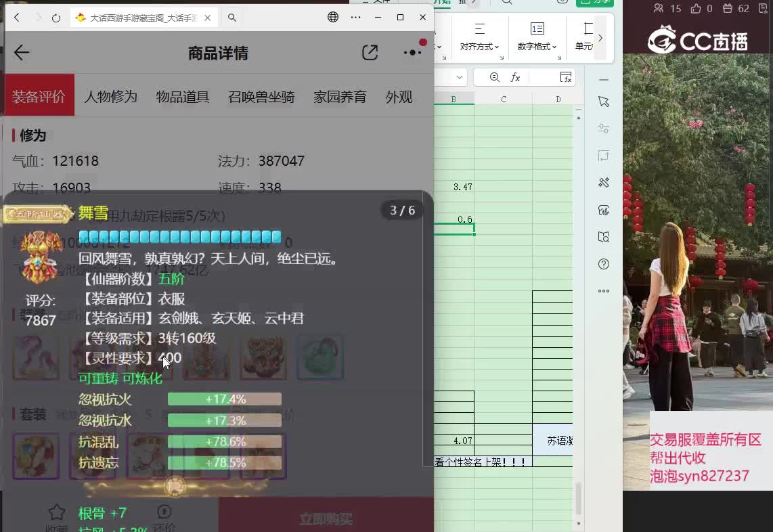Select the arrow cursor tool in spreadsheet sidebar
The width and height of the screenshot is (773, 532).
tap(604, 102)
